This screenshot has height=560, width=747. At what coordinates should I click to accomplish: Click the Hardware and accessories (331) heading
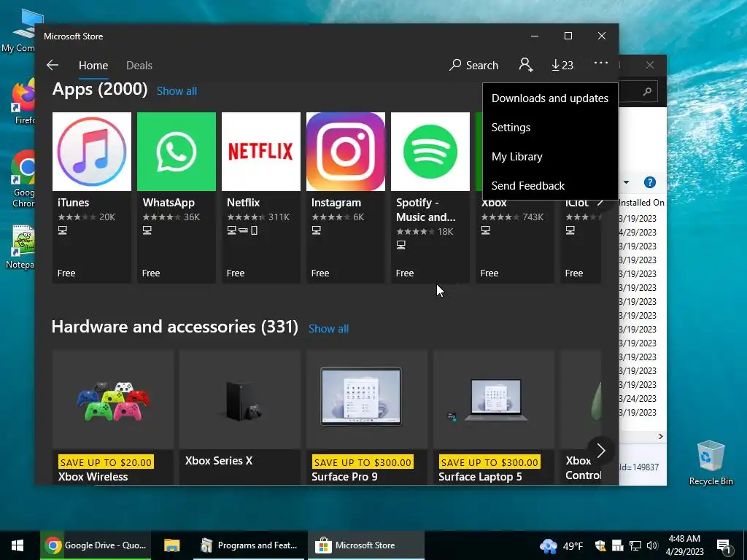pos(175,327)
